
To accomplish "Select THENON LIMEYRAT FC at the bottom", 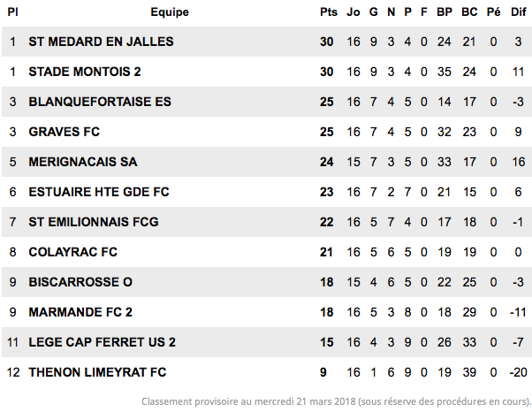I will (97, 372).
